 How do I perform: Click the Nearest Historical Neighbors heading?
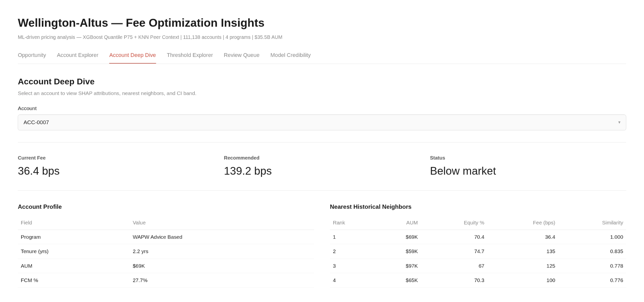click(x=371, y=207)
